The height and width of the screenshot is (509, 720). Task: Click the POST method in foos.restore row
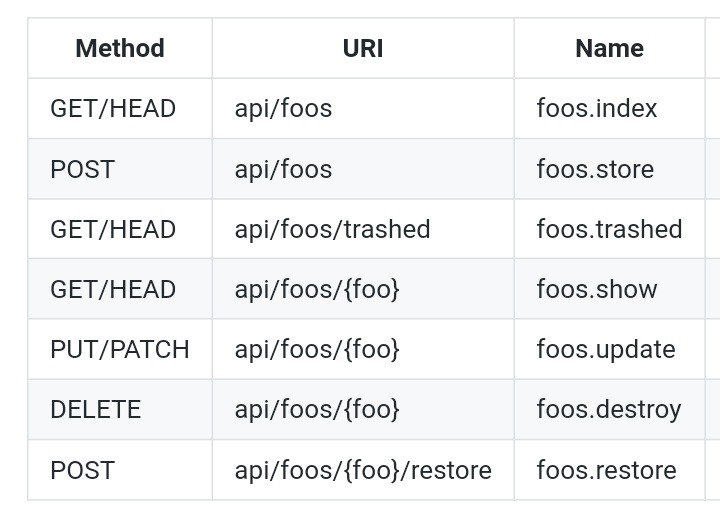tap(120, 469)
